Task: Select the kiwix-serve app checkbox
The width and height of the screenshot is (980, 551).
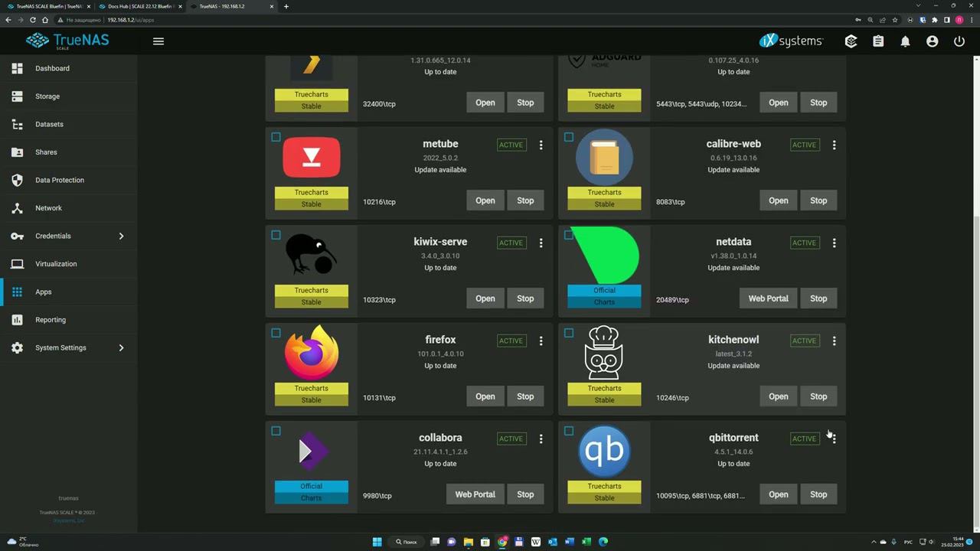Action: (x=276, y=235)
